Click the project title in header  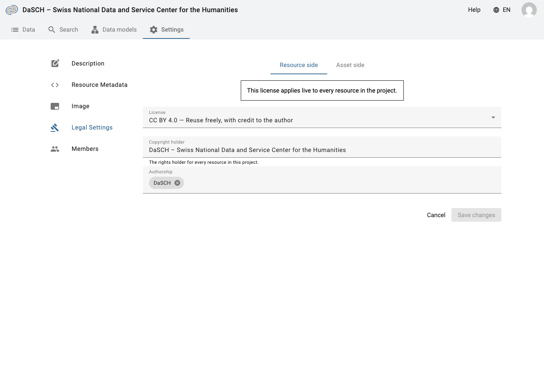(x=130, y=10)
